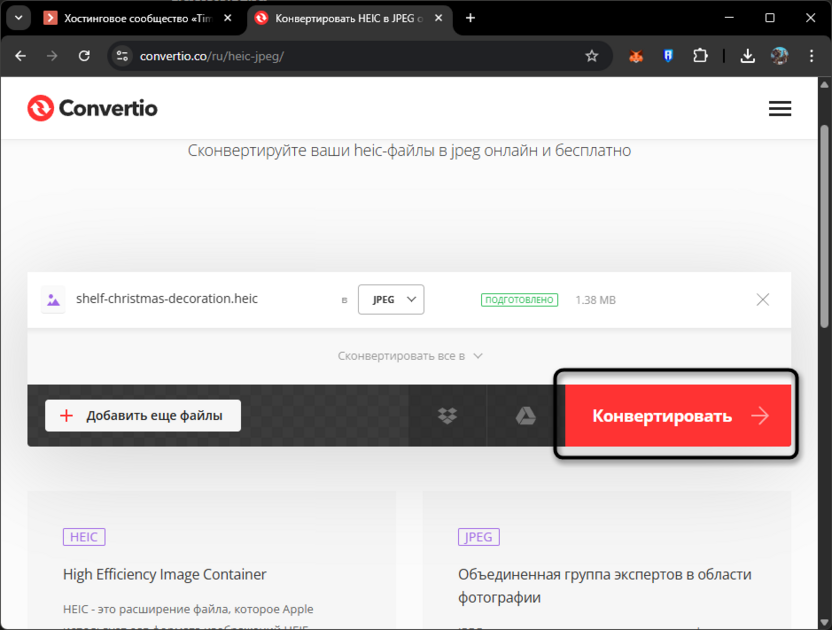This screenshot has height=630, width=832.
Task: Bookmark the page with the star icon
Action: coord(592,56)
